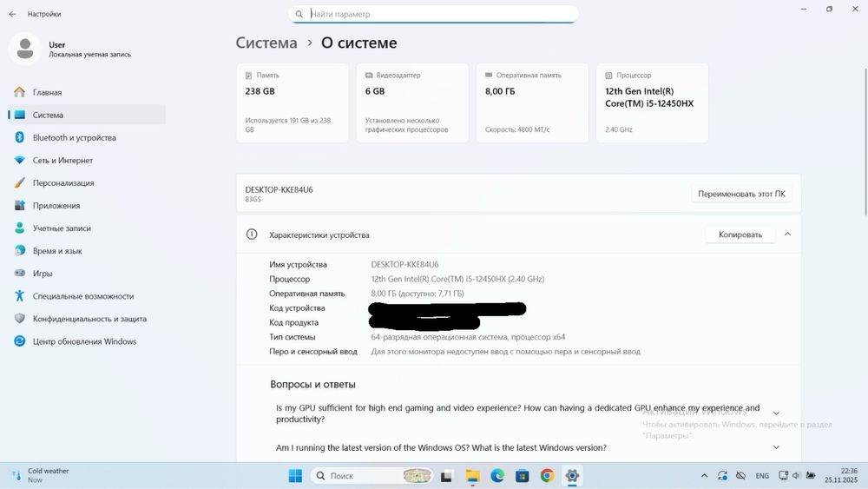
Task: Open the Процессор i5-12450HX card
Action: click(653, 103)
